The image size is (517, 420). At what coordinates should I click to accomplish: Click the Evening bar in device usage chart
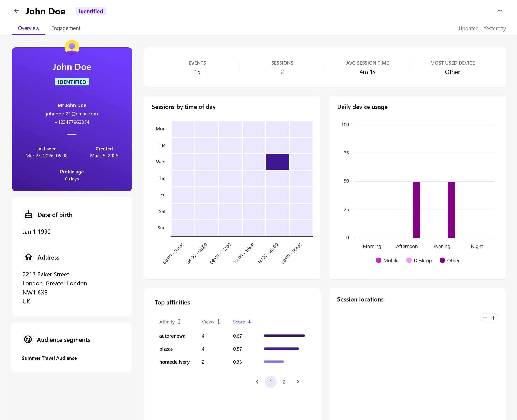pyautogui.click(x=451, y=209)
